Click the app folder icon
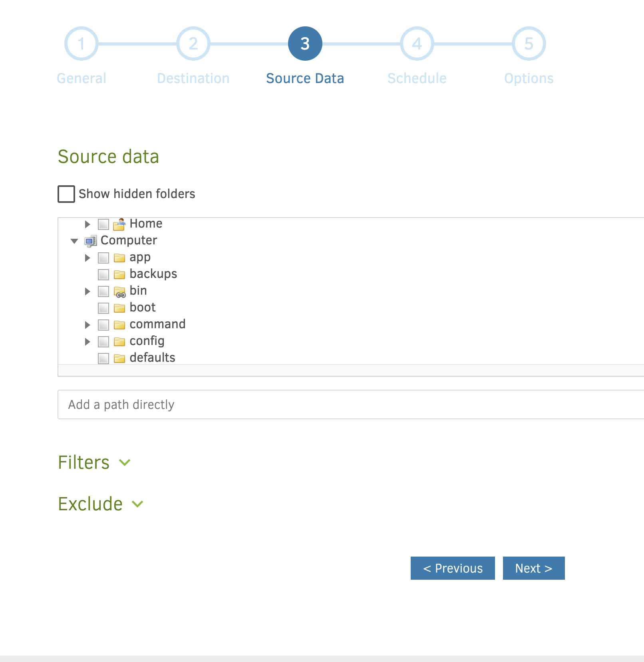 coord(119,258)
